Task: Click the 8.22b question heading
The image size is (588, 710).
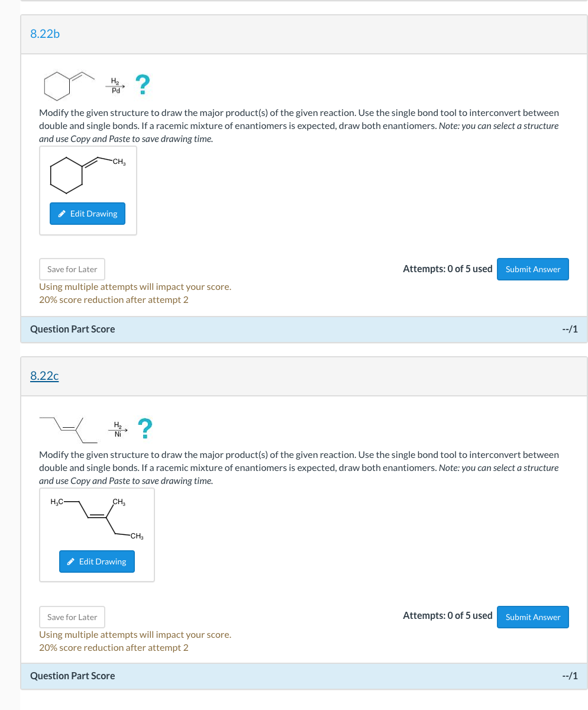Action: [x=45, y=34]
